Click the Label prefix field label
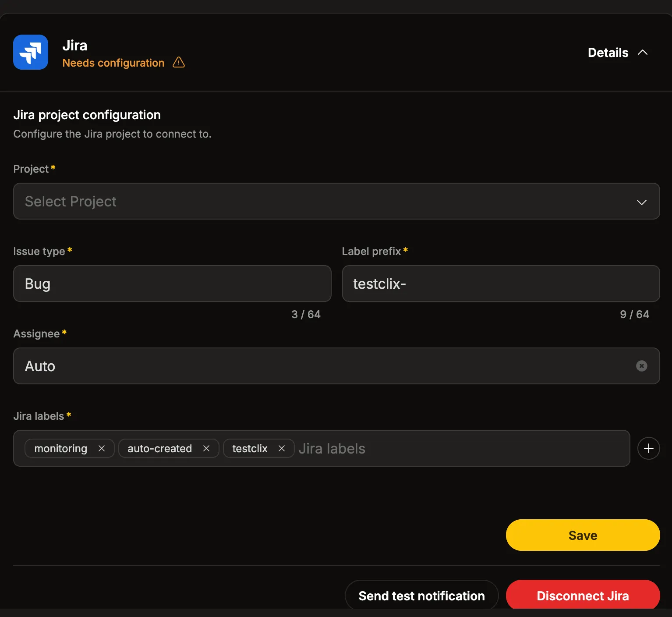672x617 pixels. (371, 251)
